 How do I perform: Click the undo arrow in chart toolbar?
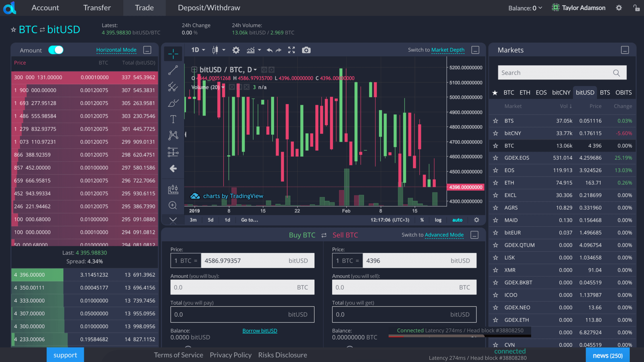[x=269, y=50]
